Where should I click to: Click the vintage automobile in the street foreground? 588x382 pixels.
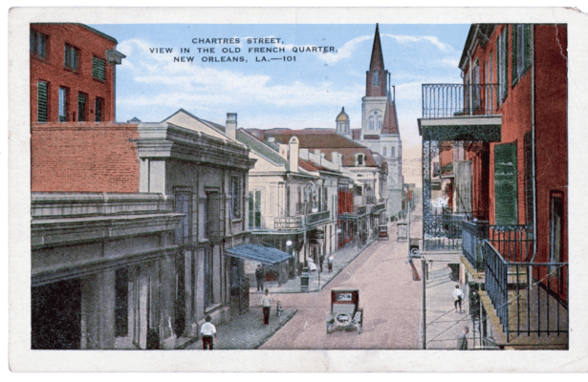(344, 311)
